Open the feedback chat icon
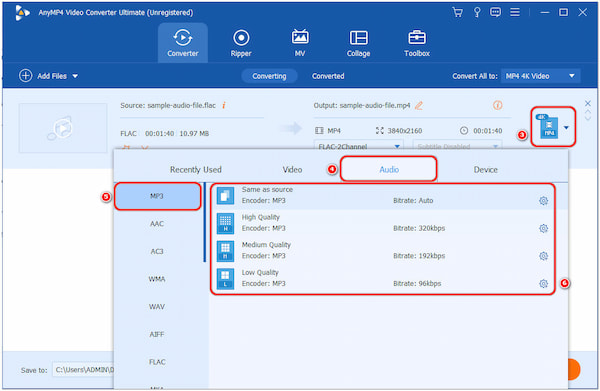The image size is (600, 391). (x=495, y=12)
